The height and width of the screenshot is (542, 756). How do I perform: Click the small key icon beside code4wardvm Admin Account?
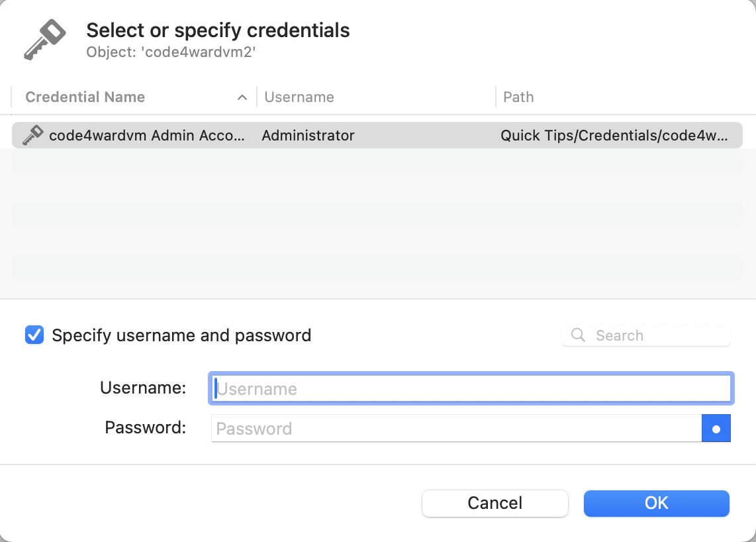point(33,135)
